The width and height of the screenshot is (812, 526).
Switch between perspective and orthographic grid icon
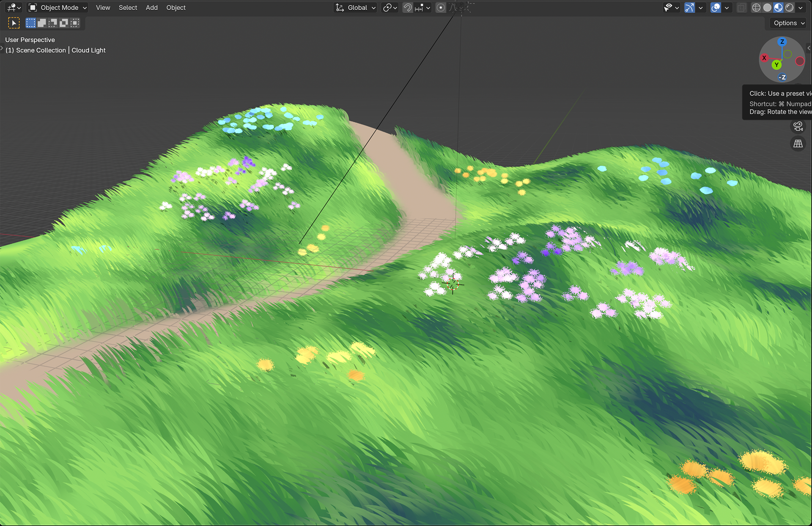[798, 144]
